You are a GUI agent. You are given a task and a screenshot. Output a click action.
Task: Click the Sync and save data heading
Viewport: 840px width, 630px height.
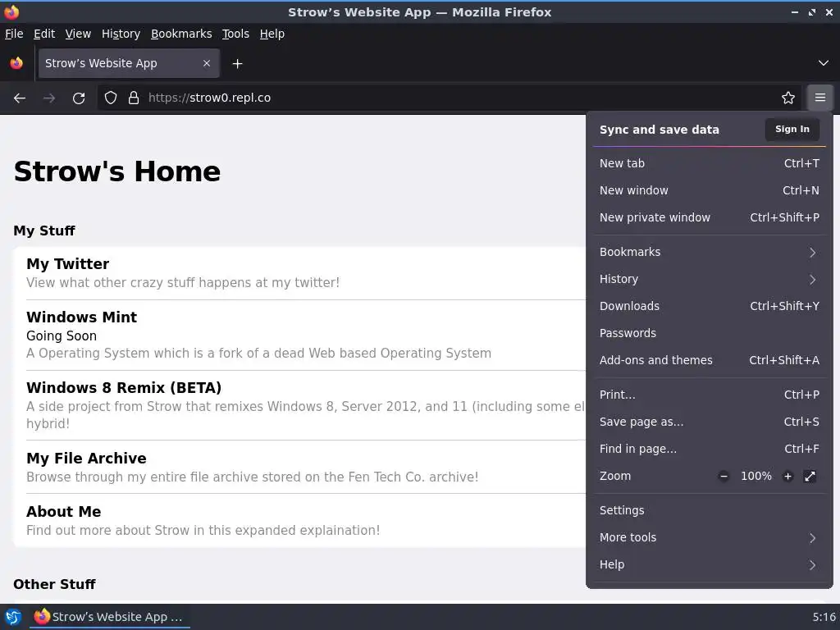click(659, 130)
